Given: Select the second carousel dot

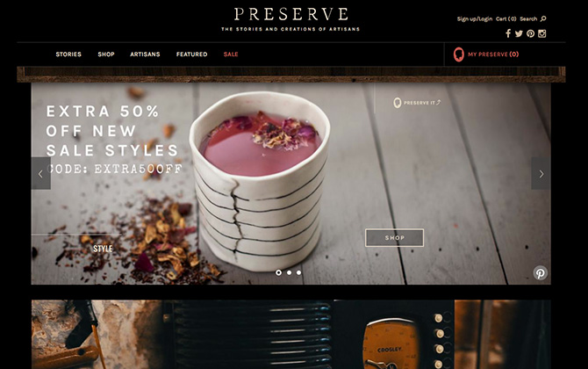Looking at the screenshot, I should 289,272.
